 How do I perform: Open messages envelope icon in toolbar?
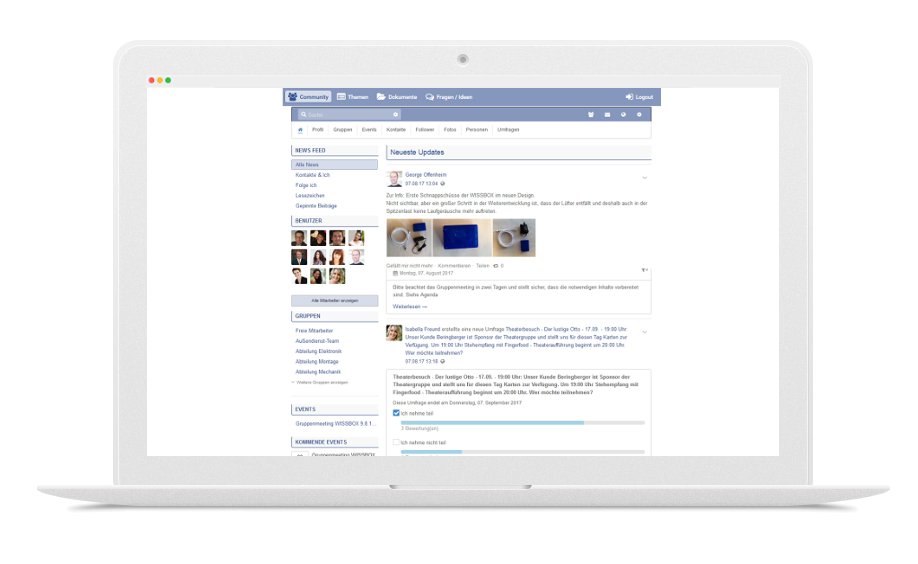pyautogui.click(x=607, y=115)
